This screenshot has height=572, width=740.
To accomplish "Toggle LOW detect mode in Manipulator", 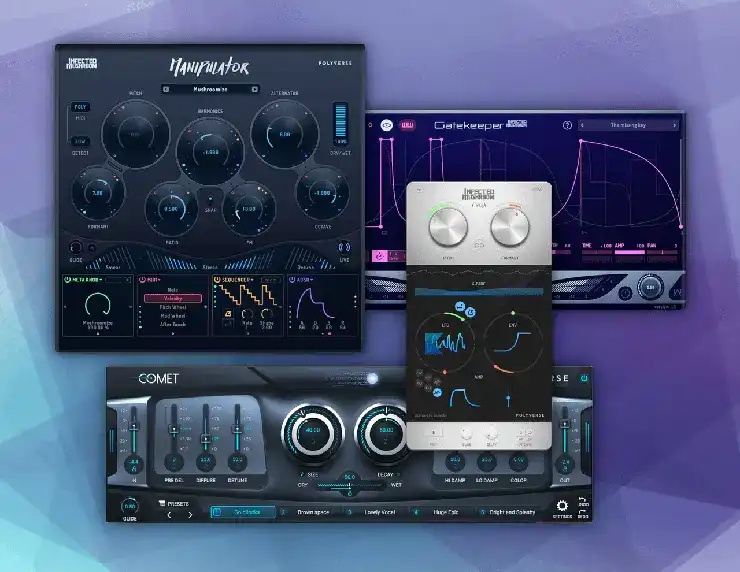I will tap(80, 141).
